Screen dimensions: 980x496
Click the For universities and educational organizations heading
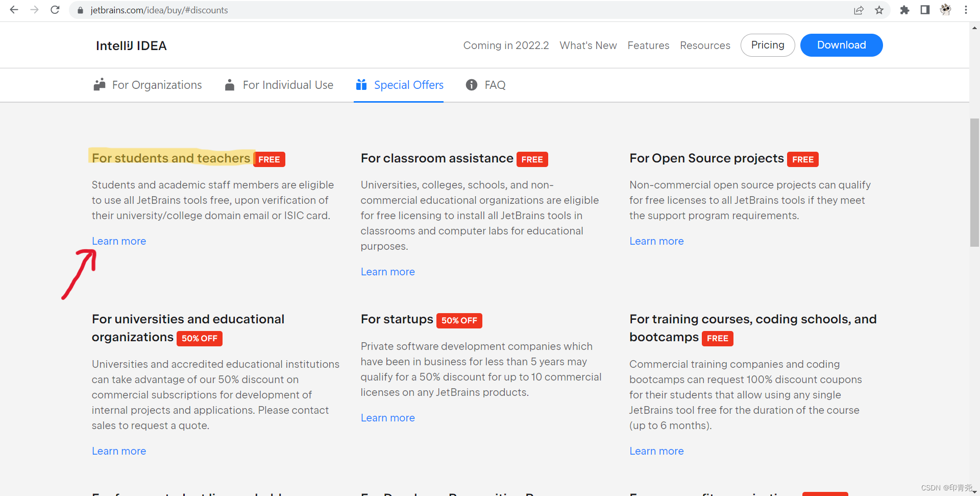point(188,328)
